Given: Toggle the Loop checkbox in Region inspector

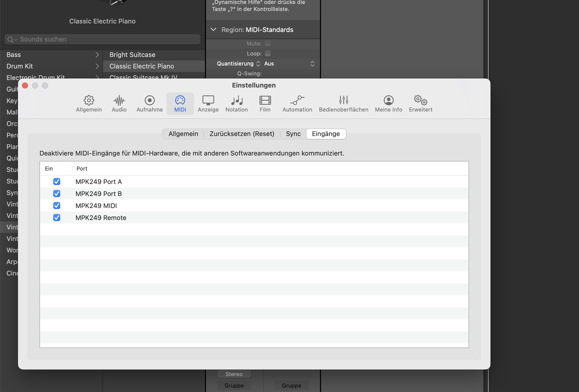Looking at the screenshot, I should (x=268, y=53).
